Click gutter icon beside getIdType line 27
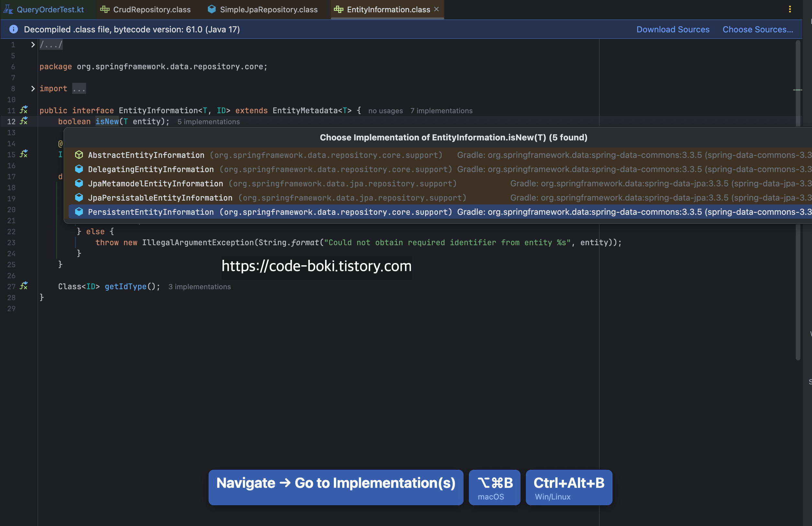Viewport: 812px width, 526px height. coord(24,286)
